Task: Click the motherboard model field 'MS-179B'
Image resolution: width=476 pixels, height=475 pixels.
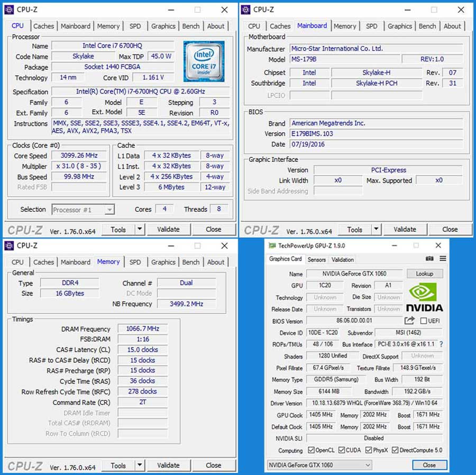Action: (345, 59)
